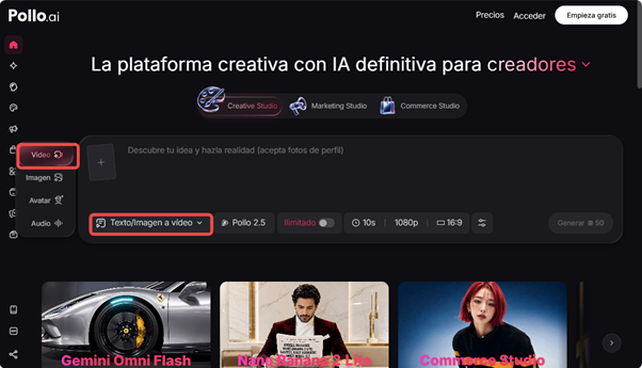This screenshot has width=642, height=368.
Task: Switch to Commerce Studio tab
Action: (x=420, y=106)
